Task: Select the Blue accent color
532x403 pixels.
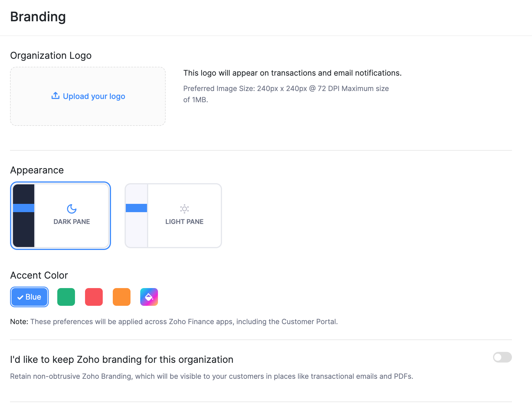Action: (x=29, y=297)
